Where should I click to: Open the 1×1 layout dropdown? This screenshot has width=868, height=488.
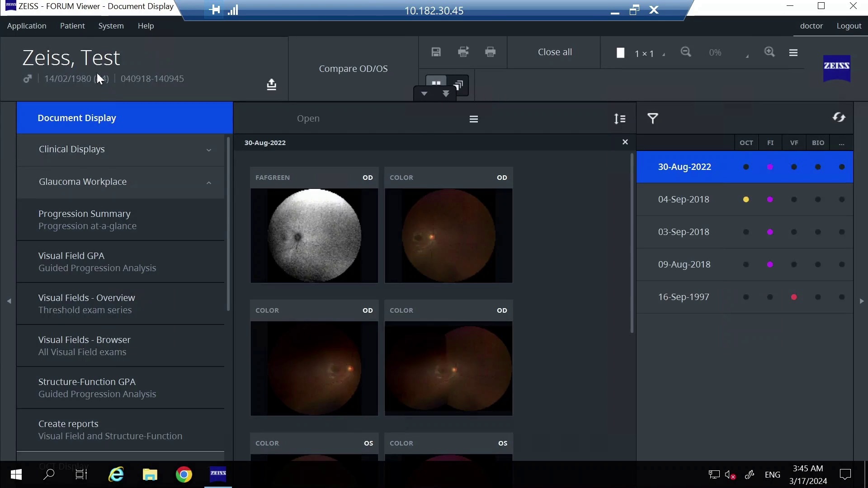[x=663, y=54]
